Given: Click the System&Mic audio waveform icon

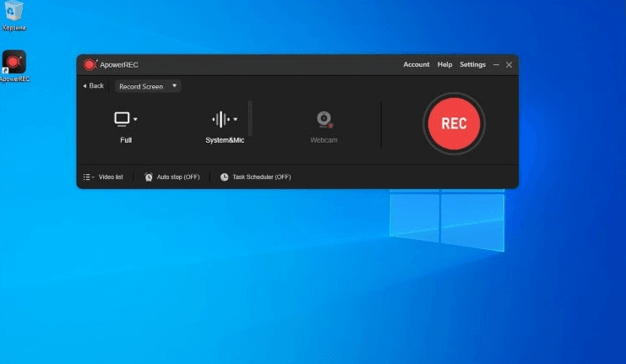Looking at the screenshot, I should [220, 119].
